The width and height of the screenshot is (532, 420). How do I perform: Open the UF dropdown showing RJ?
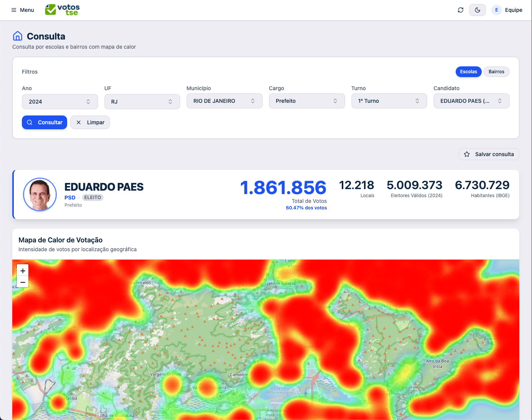pos(142,101)
